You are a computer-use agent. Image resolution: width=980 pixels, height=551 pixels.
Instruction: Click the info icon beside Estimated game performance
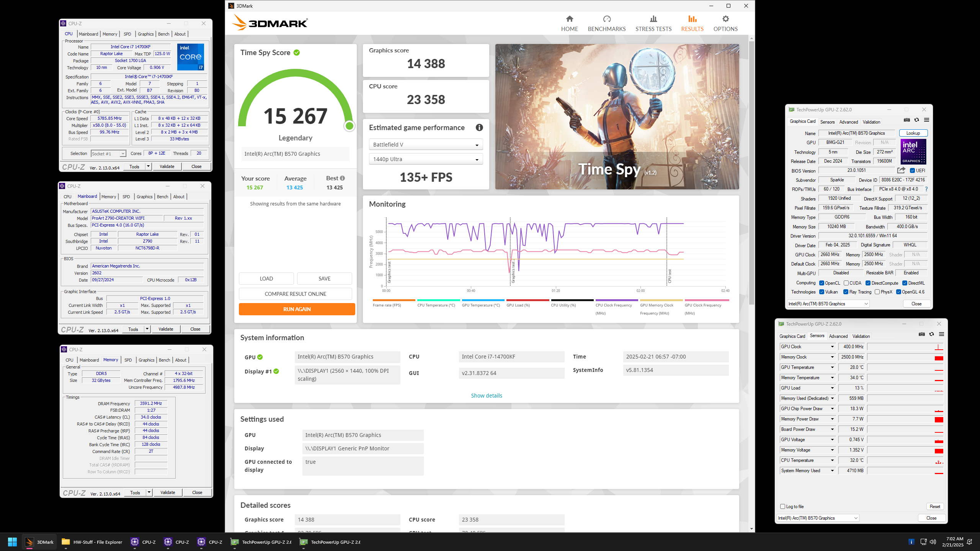pyautogui.click(x=479, y=128)
